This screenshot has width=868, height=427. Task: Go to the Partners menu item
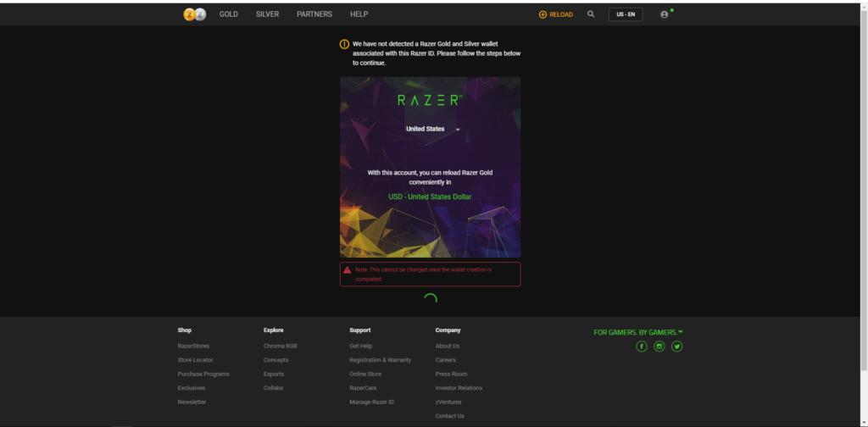[314, 14]
